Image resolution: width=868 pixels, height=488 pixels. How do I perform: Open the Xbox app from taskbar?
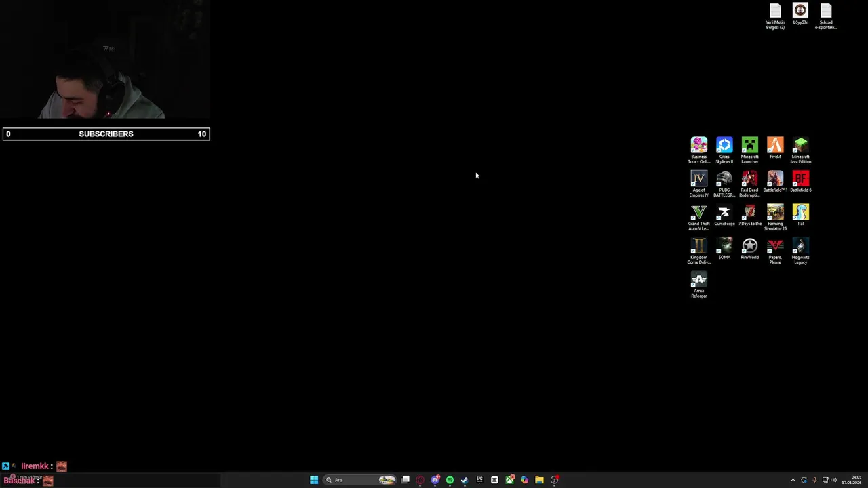pyautogui.click(x=509, y=480)
